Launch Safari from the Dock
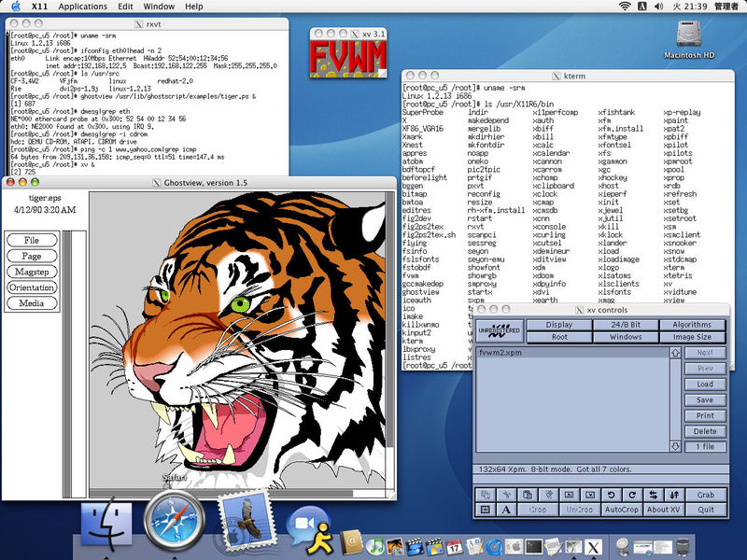 point(175,521)
